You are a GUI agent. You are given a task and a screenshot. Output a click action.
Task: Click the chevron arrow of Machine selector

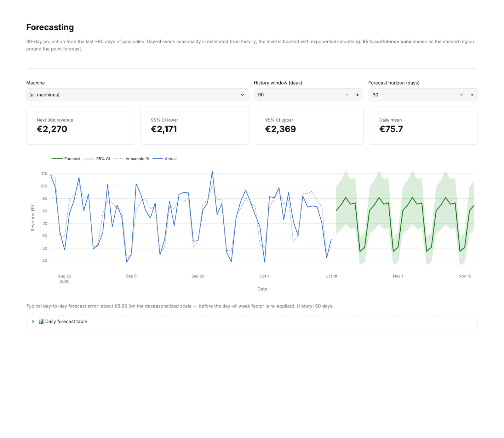(242, 95)
